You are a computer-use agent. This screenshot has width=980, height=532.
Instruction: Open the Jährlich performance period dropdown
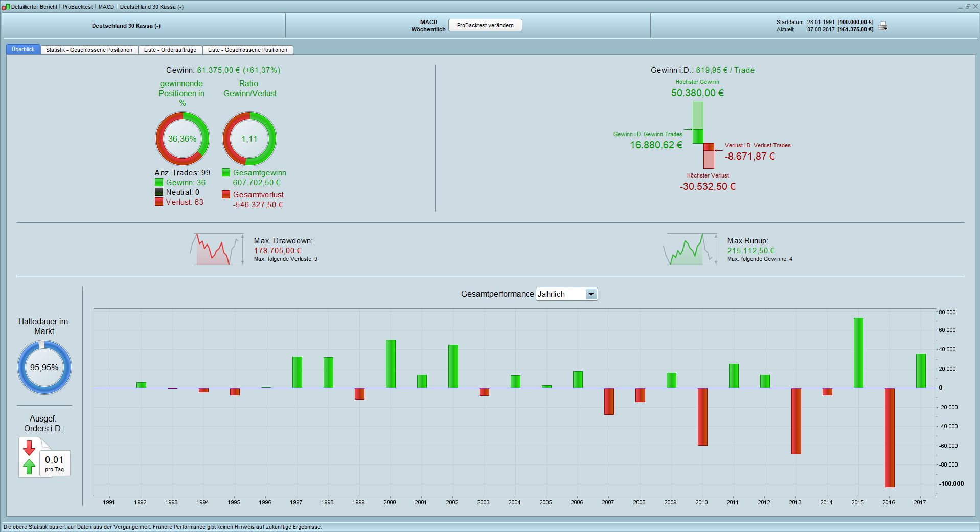(591, 294)
